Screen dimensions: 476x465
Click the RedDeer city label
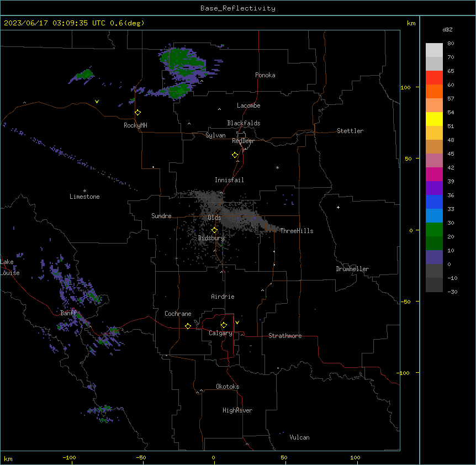(x=244, y=140)
